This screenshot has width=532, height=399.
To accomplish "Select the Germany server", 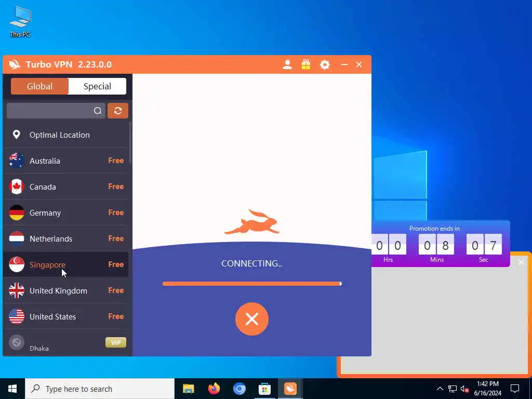I will pyautogui.click(x=66, y=212).
